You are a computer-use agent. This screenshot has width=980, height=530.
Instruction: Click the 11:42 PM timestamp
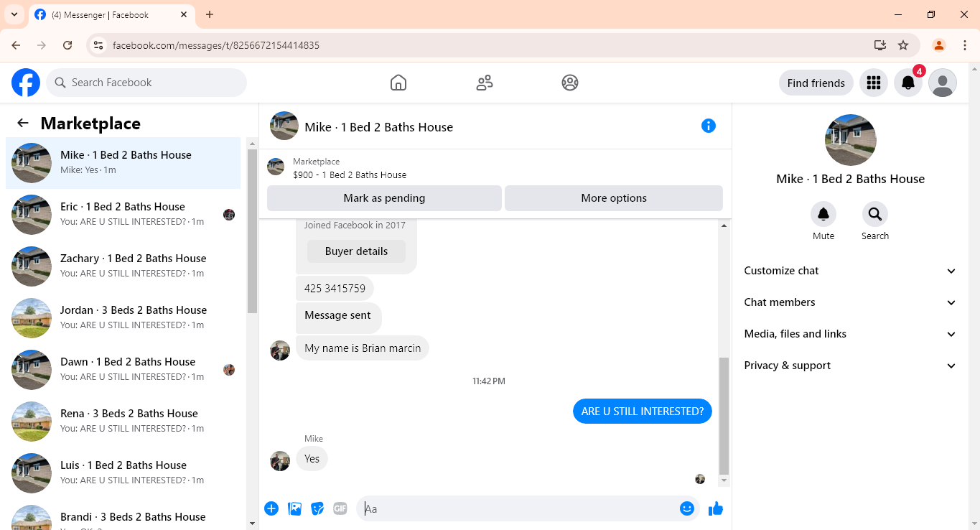pyautogui.click(x=489, y=381)
